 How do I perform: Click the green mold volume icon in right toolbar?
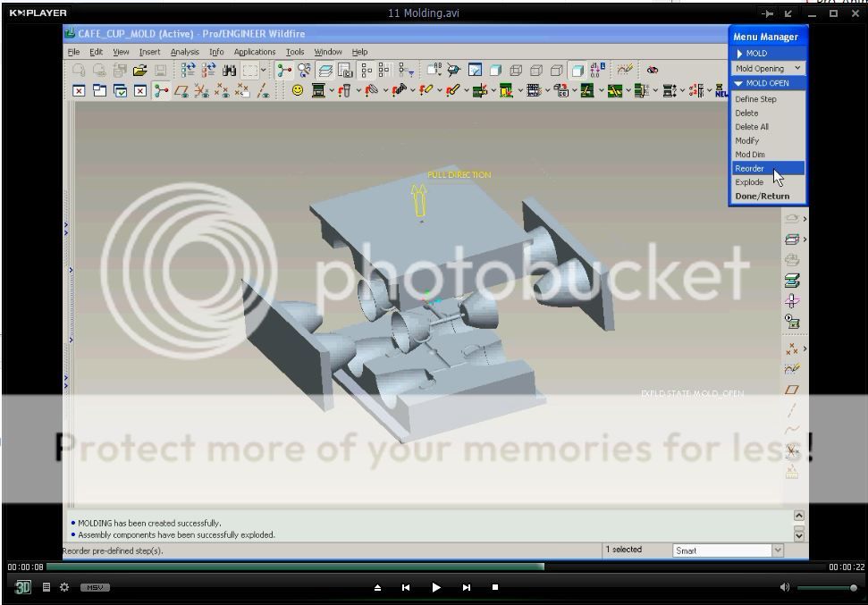[792, 281]
